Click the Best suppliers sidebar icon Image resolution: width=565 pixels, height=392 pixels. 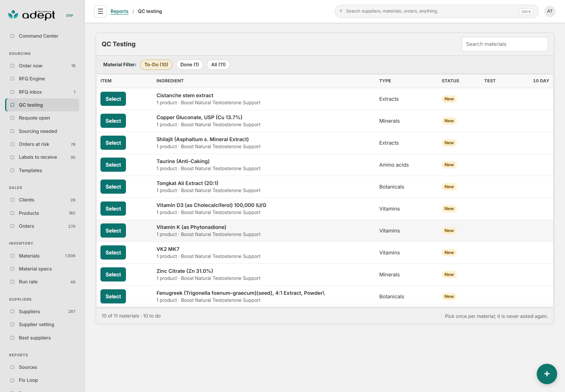tap(12, 338)
